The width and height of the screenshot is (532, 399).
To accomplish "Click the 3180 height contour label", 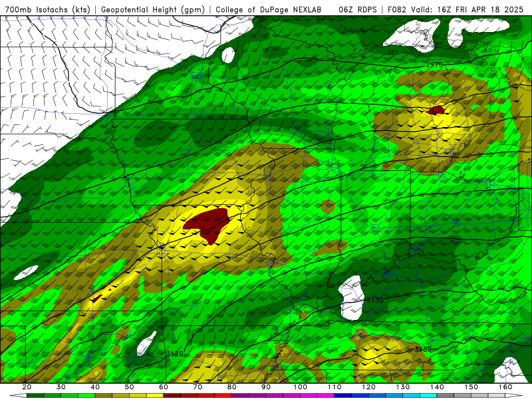I will (423, 349).
